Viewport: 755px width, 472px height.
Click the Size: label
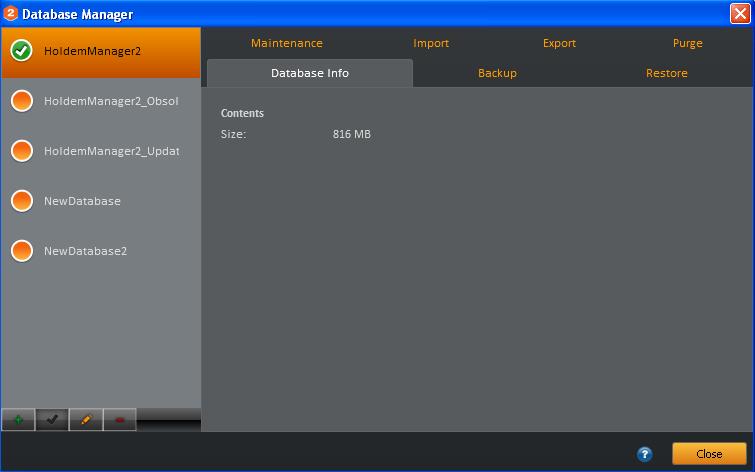tap(233, 134)
